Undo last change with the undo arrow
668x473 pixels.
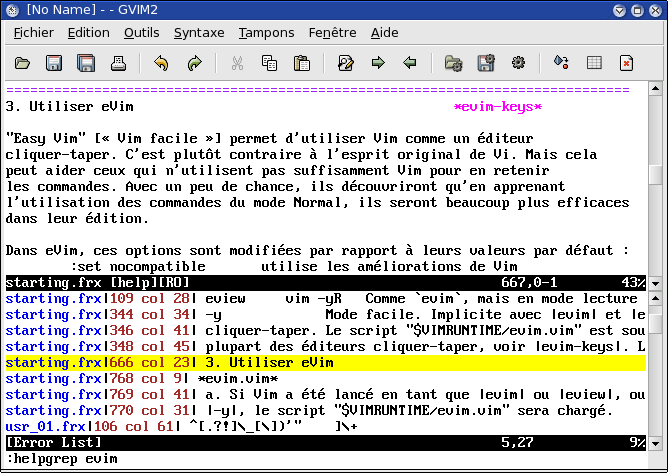coord(162,63)
